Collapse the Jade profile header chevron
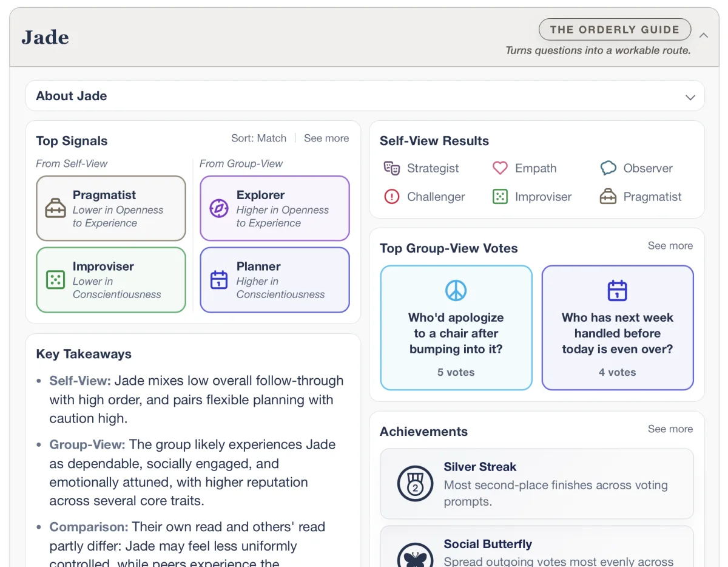Image resolution: width=728 pixels, height=567 pixels. (704, 35)
